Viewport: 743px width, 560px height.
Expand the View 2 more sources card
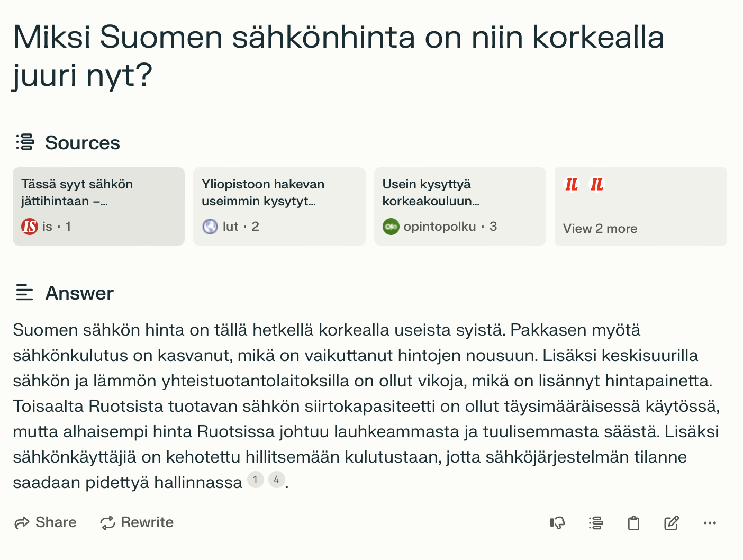tap(640, 206)
